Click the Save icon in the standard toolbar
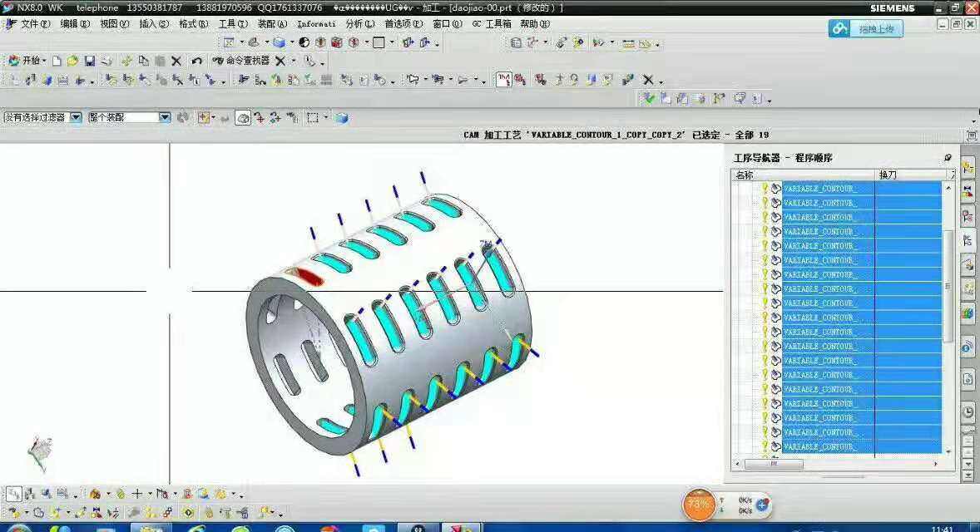 [89, 61]
